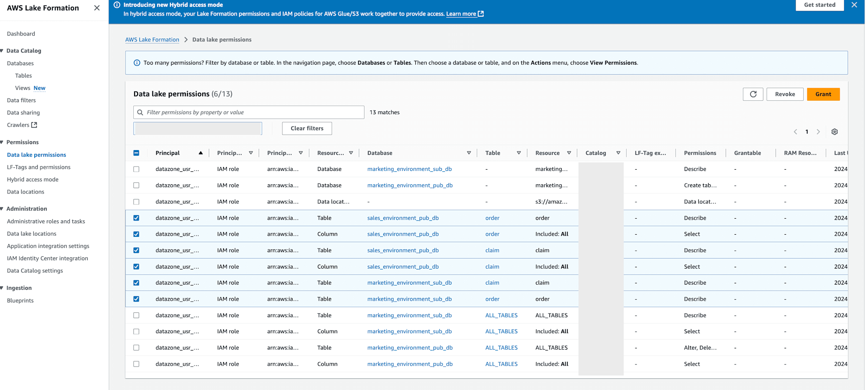Go to Tables in the sidebar

tap(23, 75)
